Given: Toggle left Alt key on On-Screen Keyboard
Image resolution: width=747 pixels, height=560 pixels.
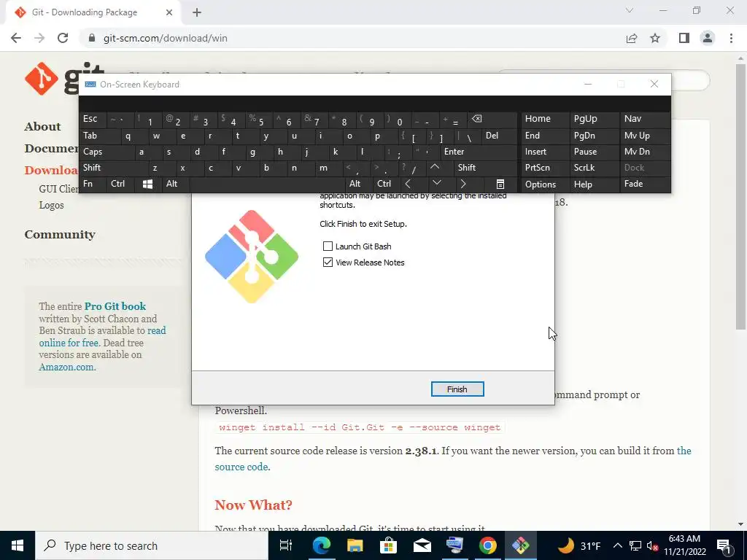Looking at the screenshot, I should (176, 184).
